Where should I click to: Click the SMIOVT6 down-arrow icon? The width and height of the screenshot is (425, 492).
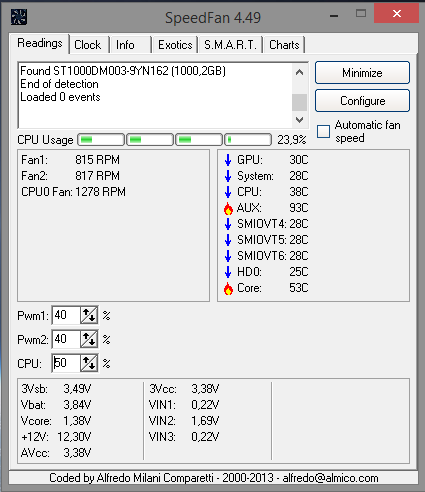coord(228,256)
